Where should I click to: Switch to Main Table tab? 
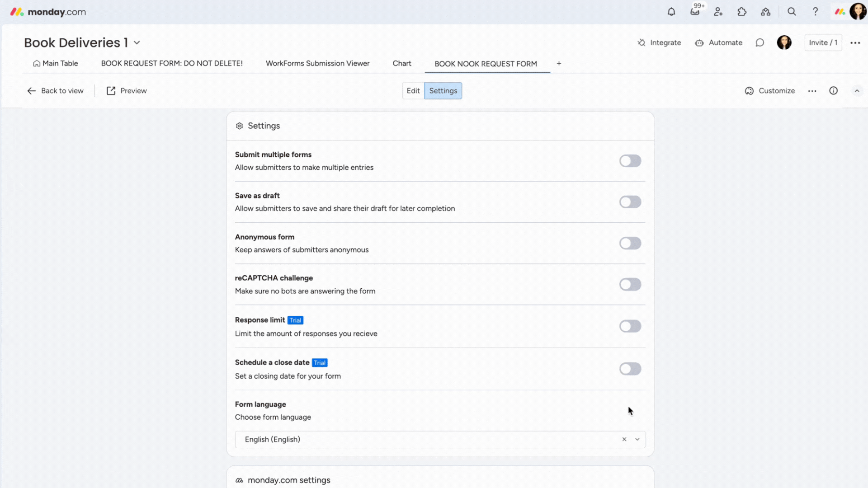coord(56,63)
